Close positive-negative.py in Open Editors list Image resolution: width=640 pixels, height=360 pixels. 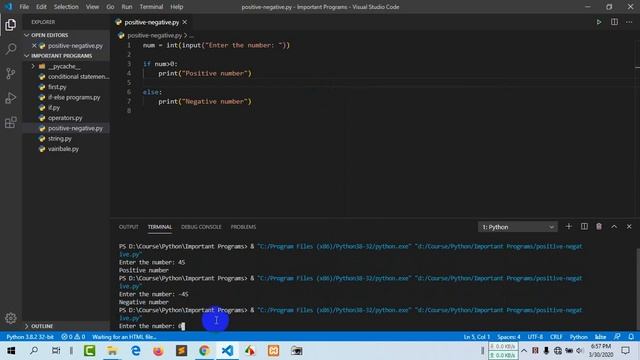tap(34, 46)
